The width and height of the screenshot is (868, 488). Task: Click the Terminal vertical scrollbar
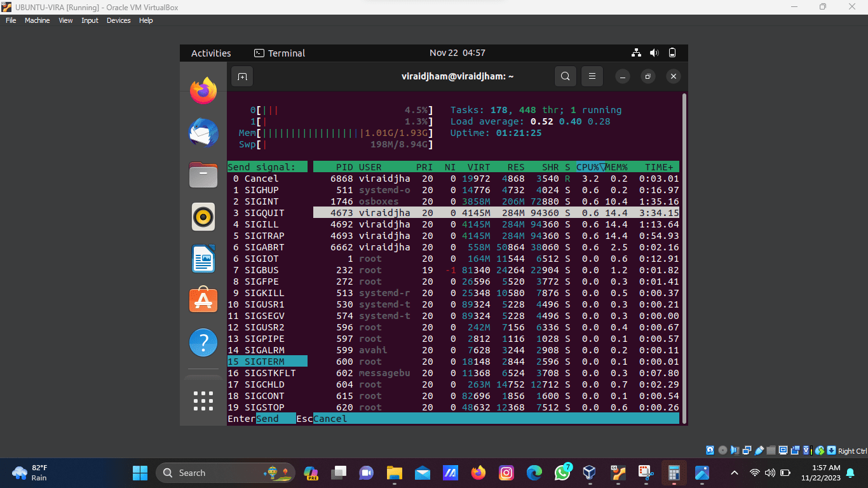click(x=684, y=259)
